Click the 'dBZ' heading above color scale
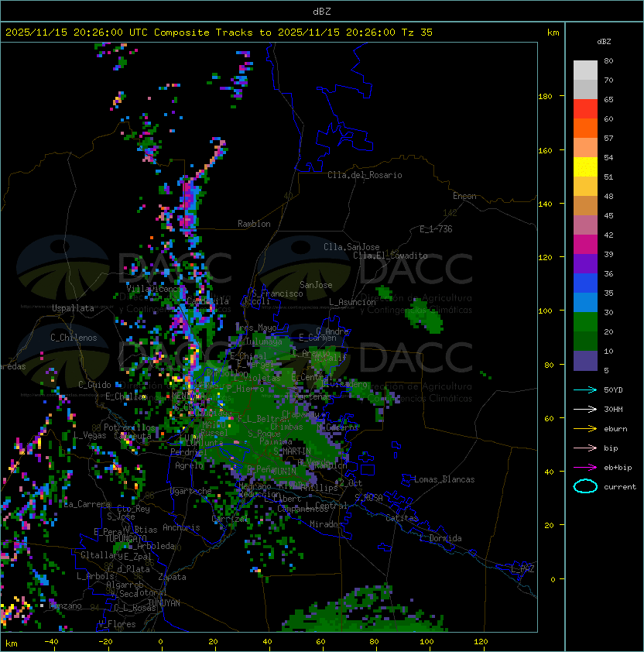This screenshot has width=644, height=652. tap(604, 42)
